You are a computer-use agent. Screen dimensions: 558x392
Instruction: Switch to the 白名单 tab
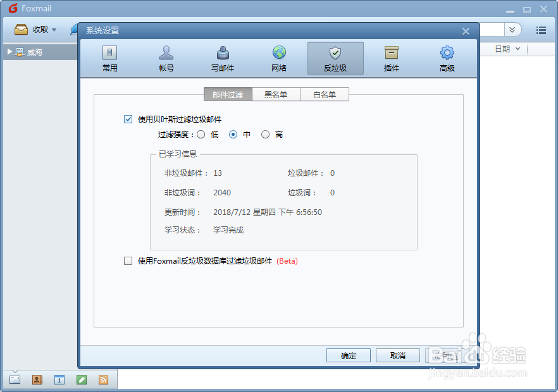coord(324,94)
